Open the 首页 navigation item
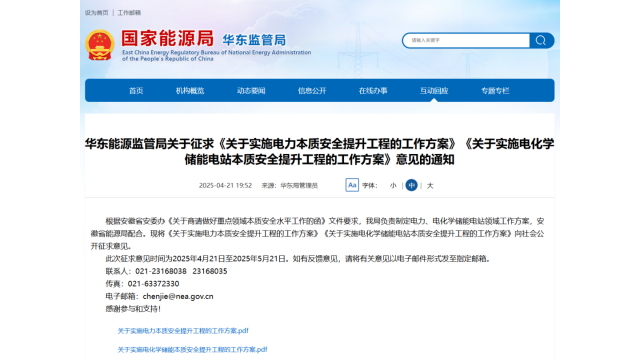Screen dimensions: 640x360 [x=136, y=91]
